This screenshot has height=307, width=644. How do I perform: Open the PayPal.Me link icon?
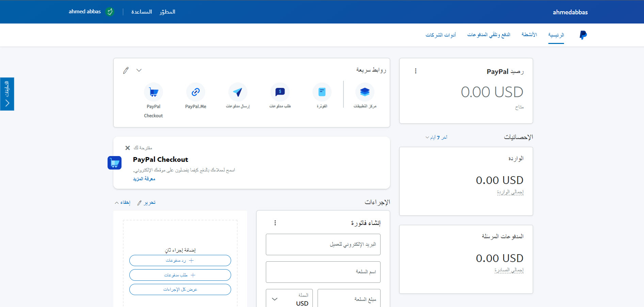pos(196,92)
